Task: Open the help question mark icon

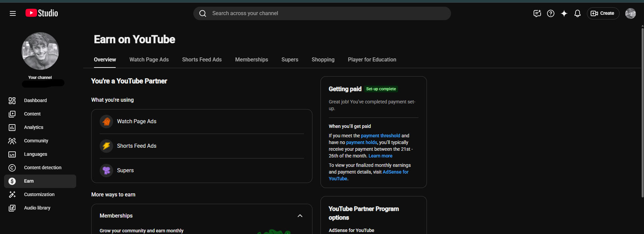Action: (x=551, y=13)
